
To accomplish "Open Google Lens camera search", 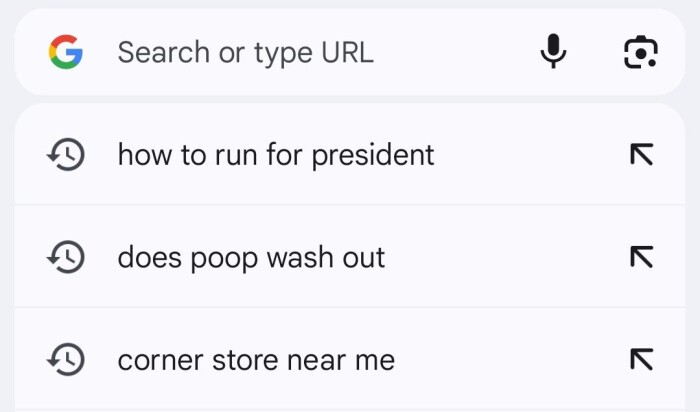I will (640, 52).
